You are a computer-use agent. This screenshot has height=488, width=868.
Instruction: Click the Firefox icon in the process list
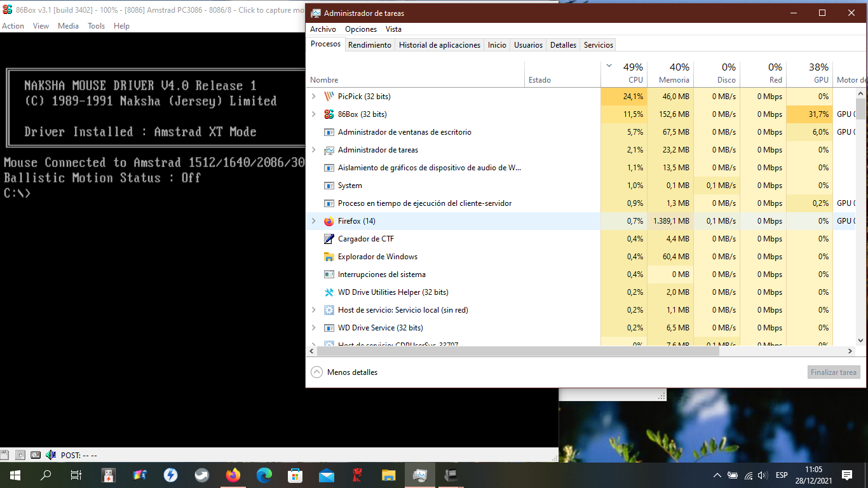[x=329, y=220]
